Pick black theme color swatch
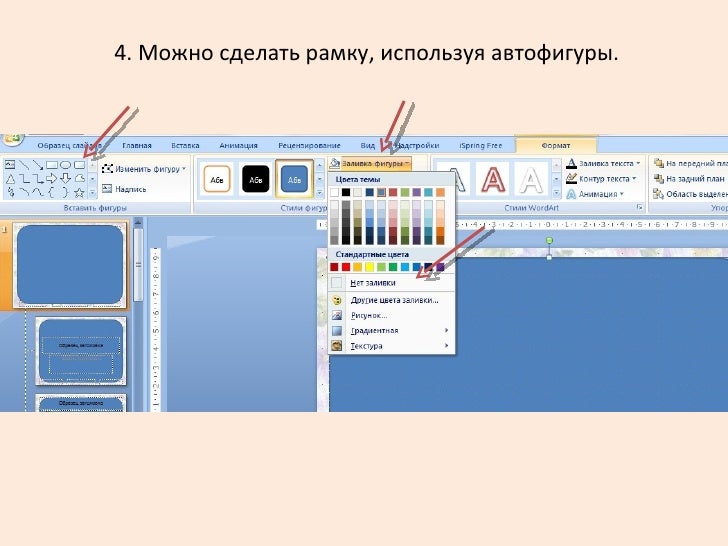728x546 pixels. tap(346, 192)
